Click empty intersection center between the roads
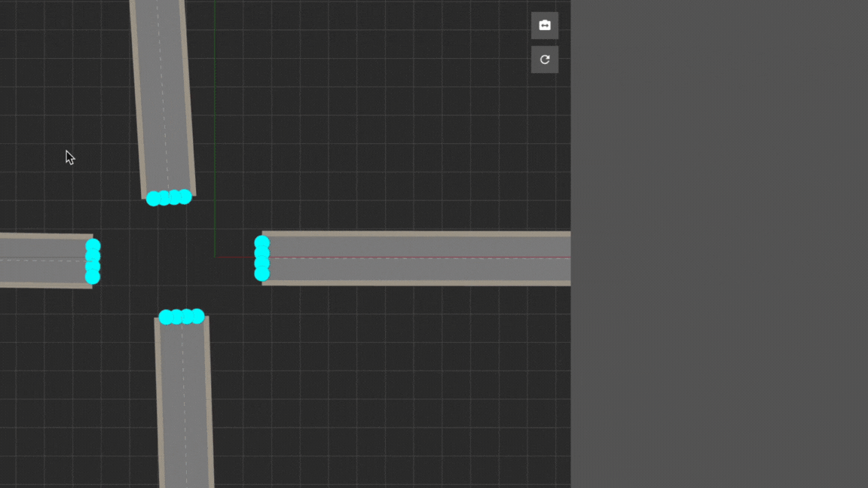 pyautogui.click(x=177, y=258)
